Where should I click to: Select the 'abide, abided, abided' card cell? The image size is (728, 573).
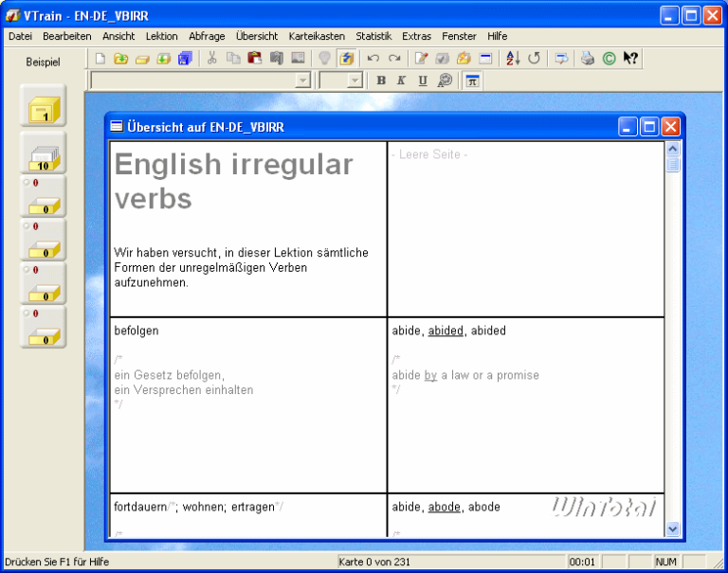pos(525,405)
